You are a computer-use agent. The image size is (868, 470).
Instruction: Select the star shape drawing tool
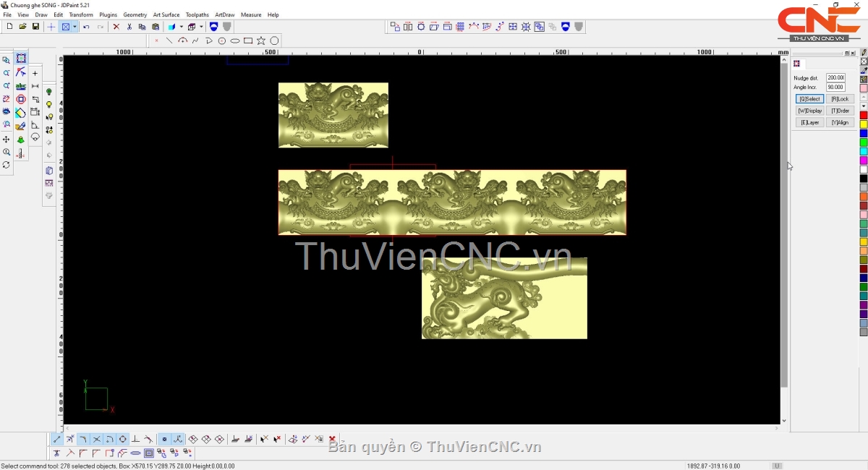[261, 40]
